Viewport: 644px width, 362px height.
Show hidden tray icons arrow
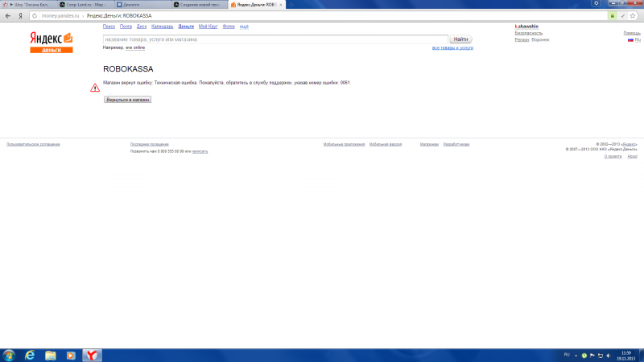pyautogui.click(x=576, y=356)
